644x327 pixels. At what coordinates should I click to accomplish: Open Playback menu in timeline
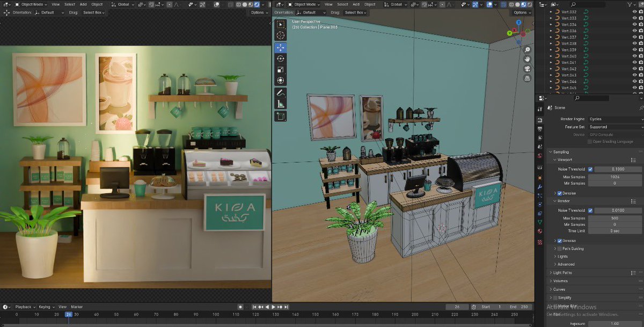coord(25,307)
